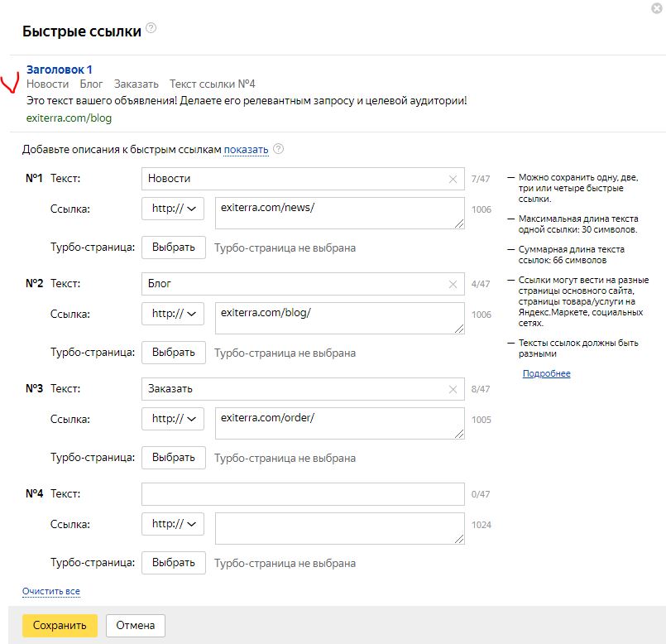Focus the empty №4 text input field
The image size is (666, 644).
click(303, 494)
